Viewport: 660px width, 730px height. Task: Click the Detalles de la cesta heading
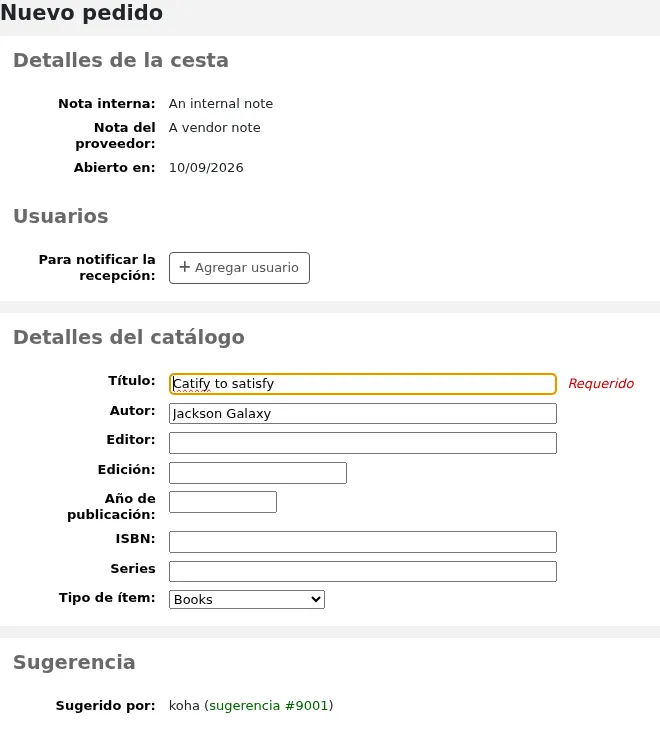121,61
